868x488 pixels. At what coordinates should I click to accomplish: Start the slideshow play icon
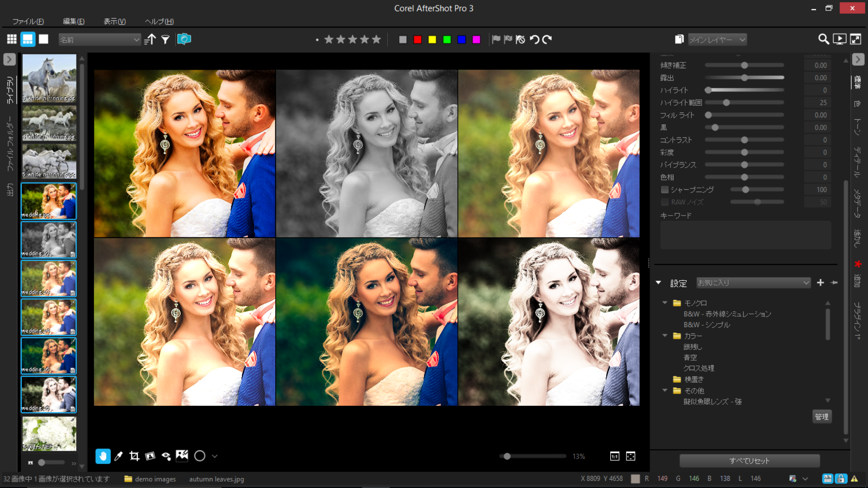point(840,39)
